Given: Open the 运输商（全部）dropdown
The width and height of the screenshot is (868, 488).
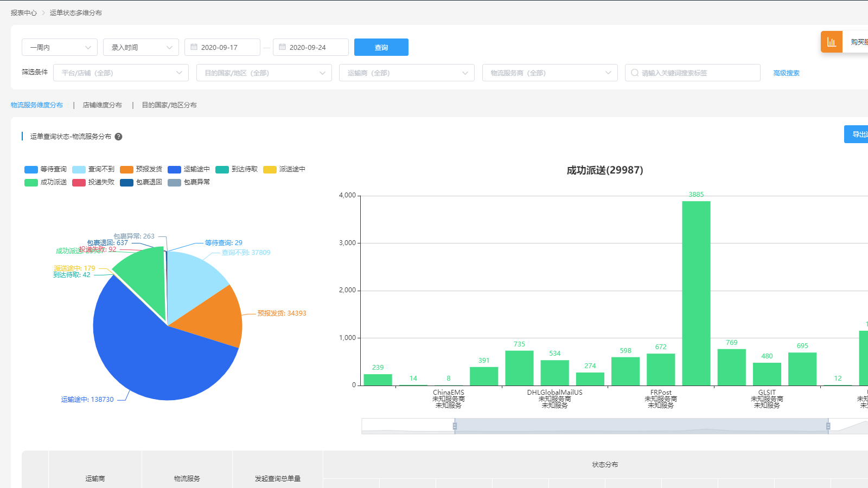Looking at the screenshot, I should coord(406,72).
